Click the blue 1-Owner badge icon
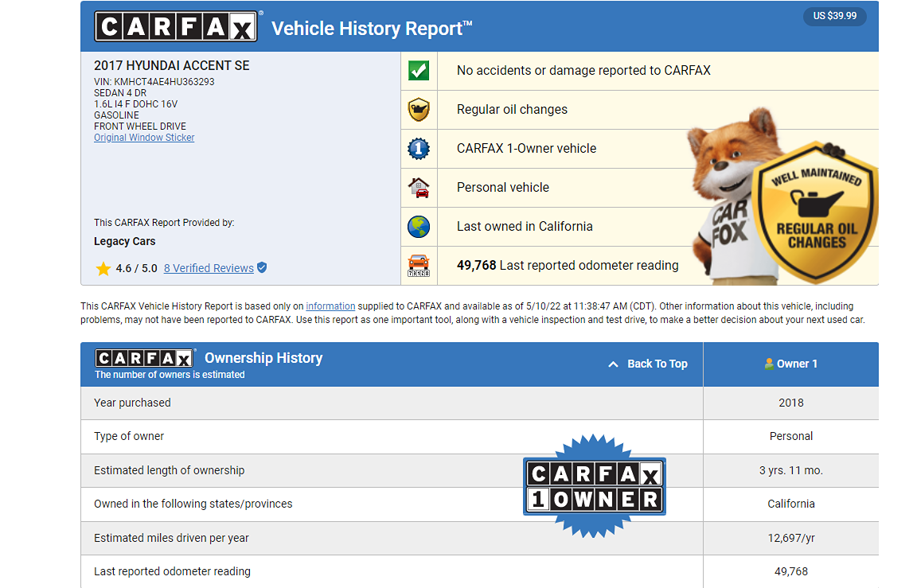The height and width of the screenshot is (588, 917). tap(419, 149)
